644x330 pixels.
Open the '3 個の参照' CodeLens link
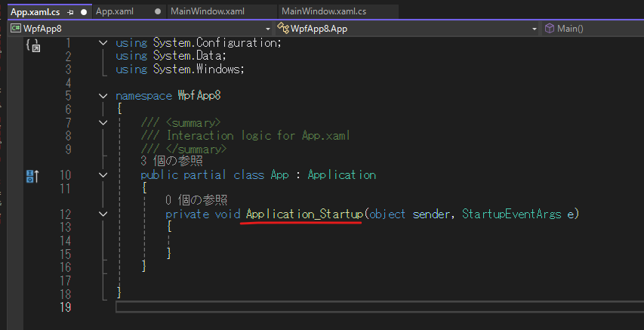pos(171,161)
